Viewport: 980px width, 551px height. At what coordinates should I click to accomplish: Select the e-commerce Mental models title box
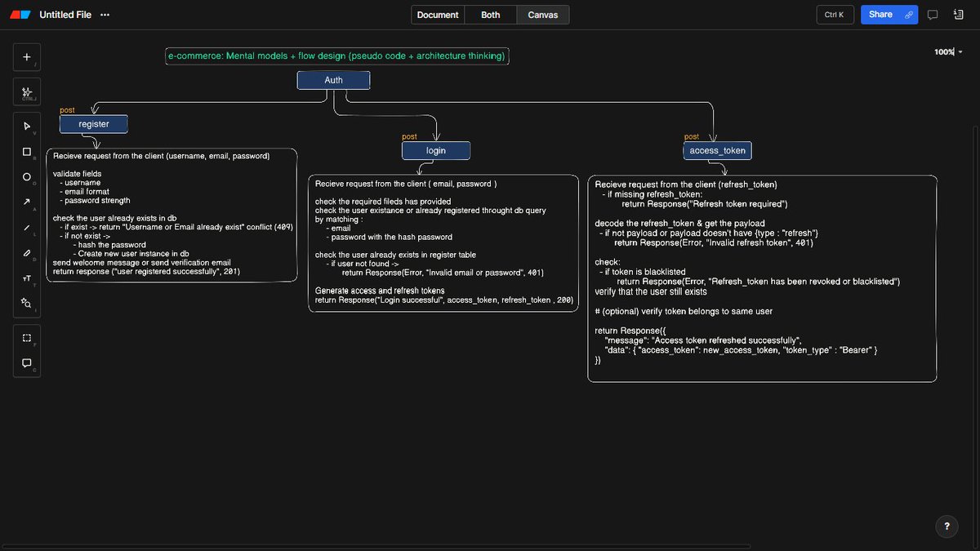point(337,56)
